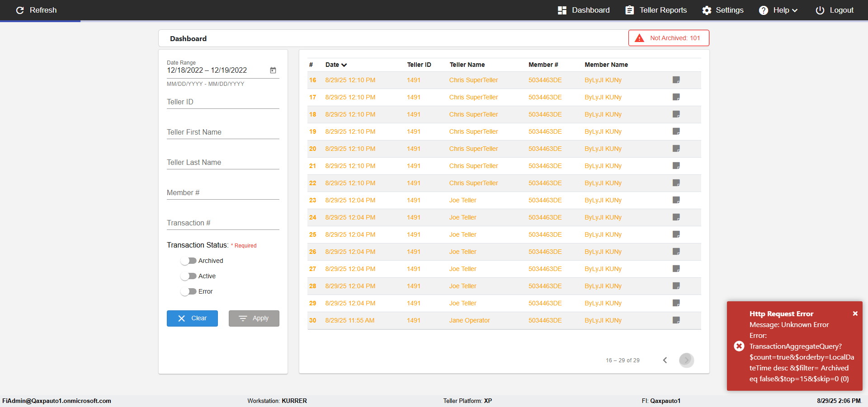Select Jane Operator in row 30
868x407 pixels.
pos(469,320)
